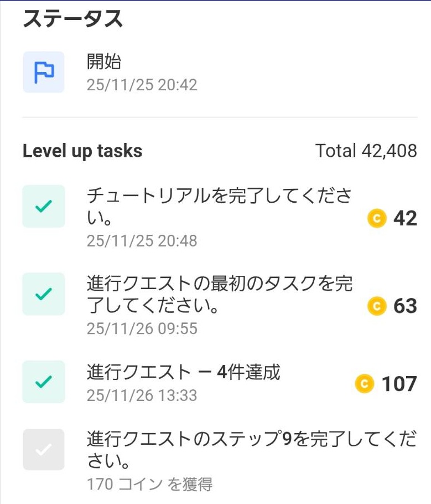Check the grey step 9 quest checkbox
The width and height of the screenshot is (431, 504).
pos(44,450)
